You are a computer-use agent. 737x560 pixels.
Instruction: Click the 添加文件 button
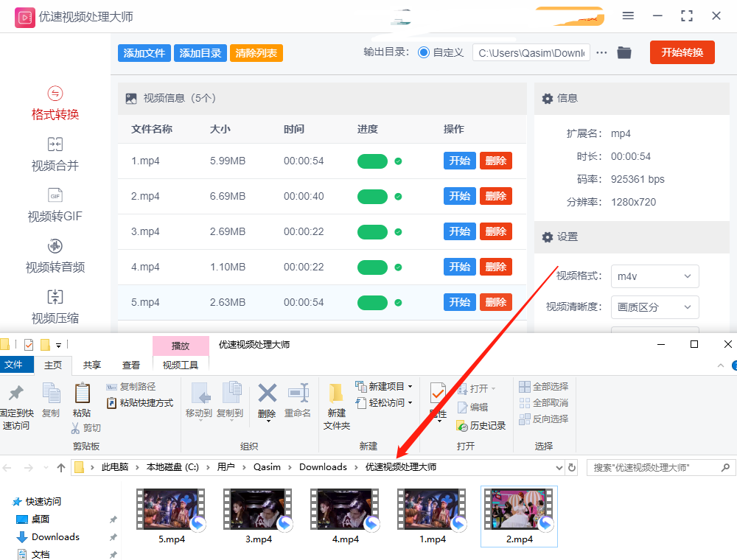click(x=144, y=53)
